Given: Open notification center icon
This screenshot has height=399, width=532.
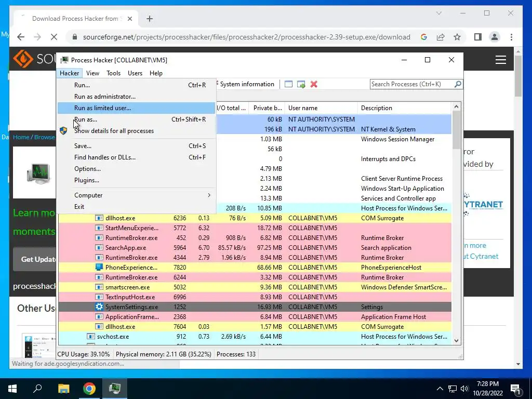Looking at the screenshot, I should (515, 389).
